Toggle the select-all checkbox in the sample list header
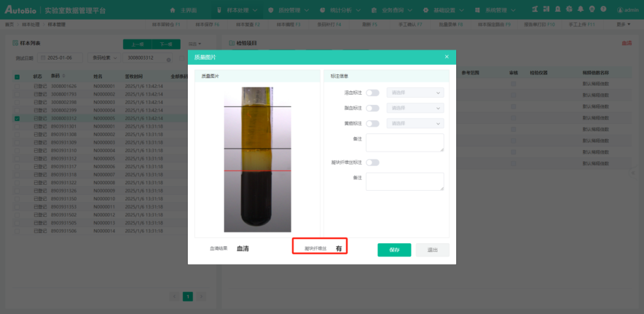Screen dimensions: 644x314 (x=17, y=77)
